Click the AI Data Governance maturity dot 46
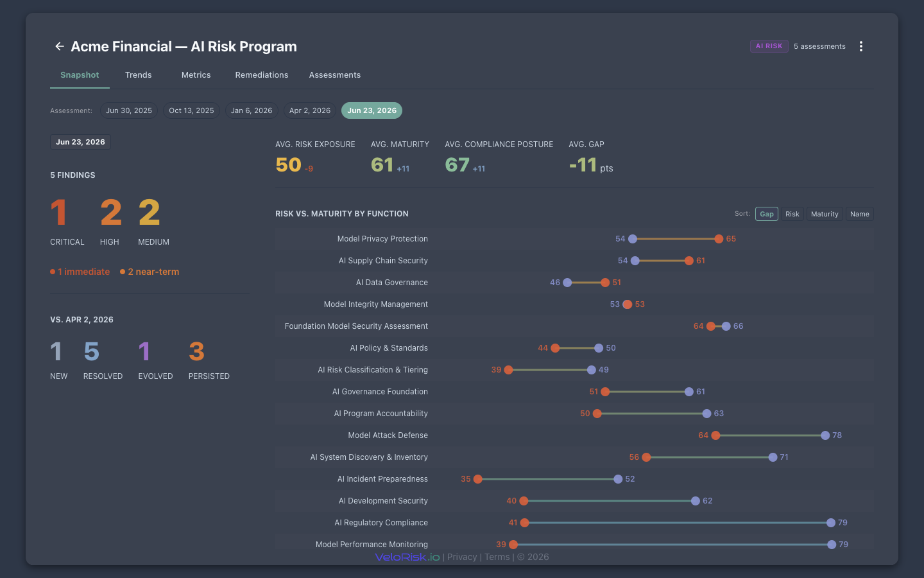The image size is (924, 578). (x=567, y=283)
